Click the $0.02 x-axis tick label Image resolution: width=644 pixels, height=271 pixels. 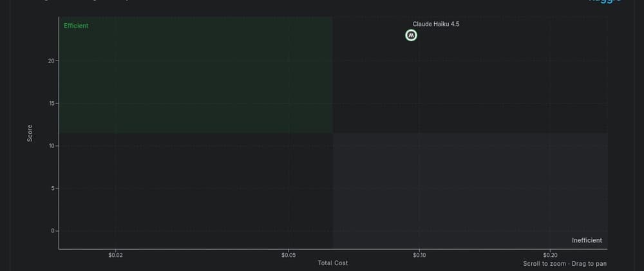coord(116,255)
